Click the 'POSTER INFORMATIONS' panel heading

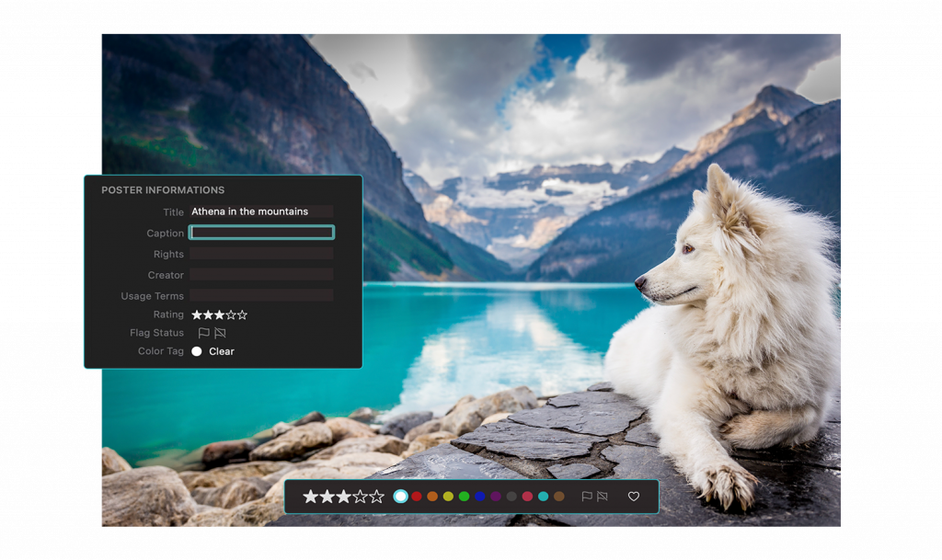coord(163,189)
